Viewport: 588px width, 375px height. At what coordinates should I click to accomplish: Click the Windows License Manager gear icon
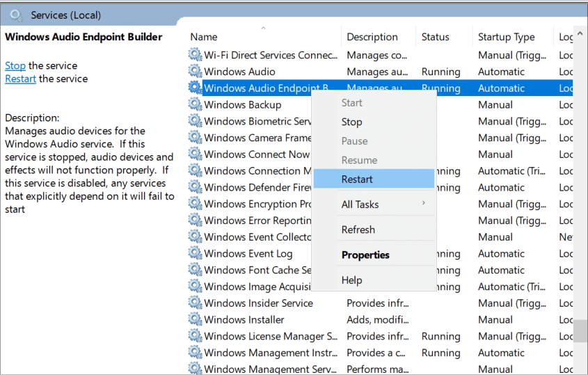(x=195, y=335)
